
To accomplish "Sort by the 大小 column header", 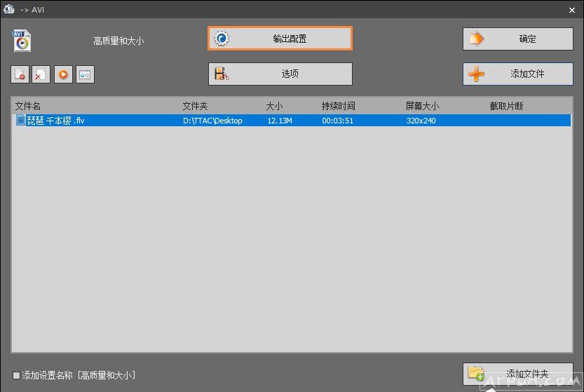I will point(275,106).
